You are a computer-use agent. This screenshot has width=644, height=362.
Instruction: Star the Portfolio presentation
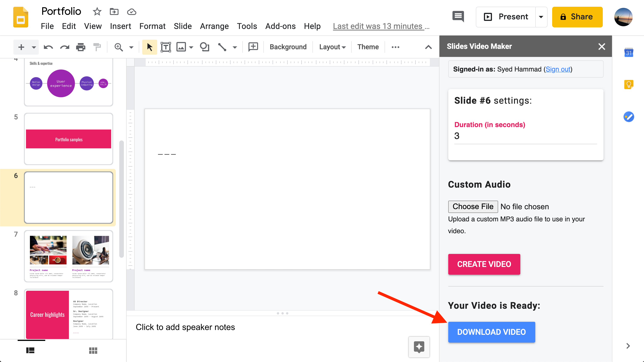pos(97,11)
